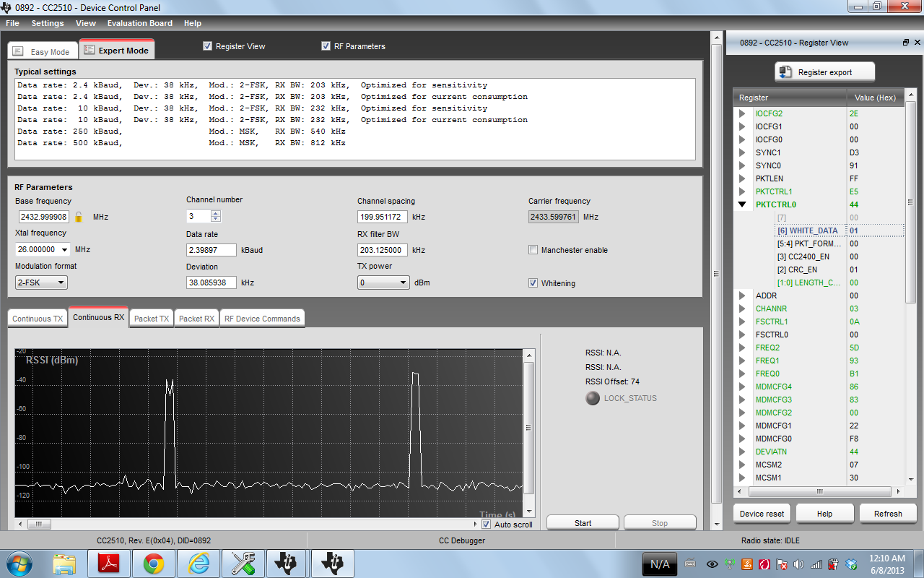Enable the Manchester enable checkbox
This screenshot has width=924, height=578.
point(533,250)
